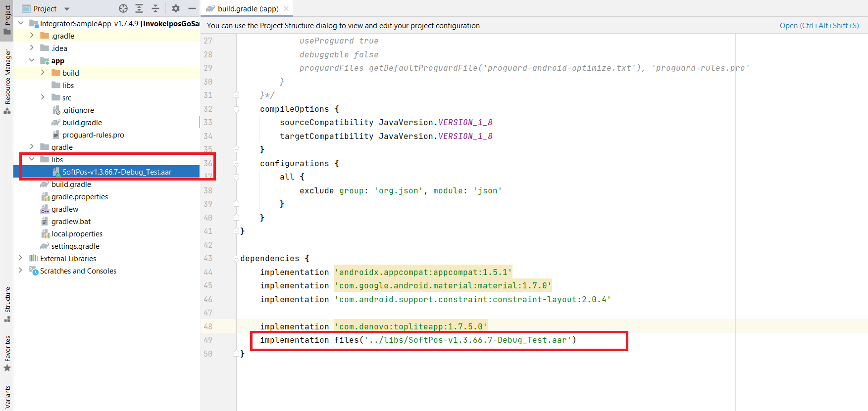Hide the Project tool window with minus icon
This screenshot has height=411, width=868.
[192, 8]
